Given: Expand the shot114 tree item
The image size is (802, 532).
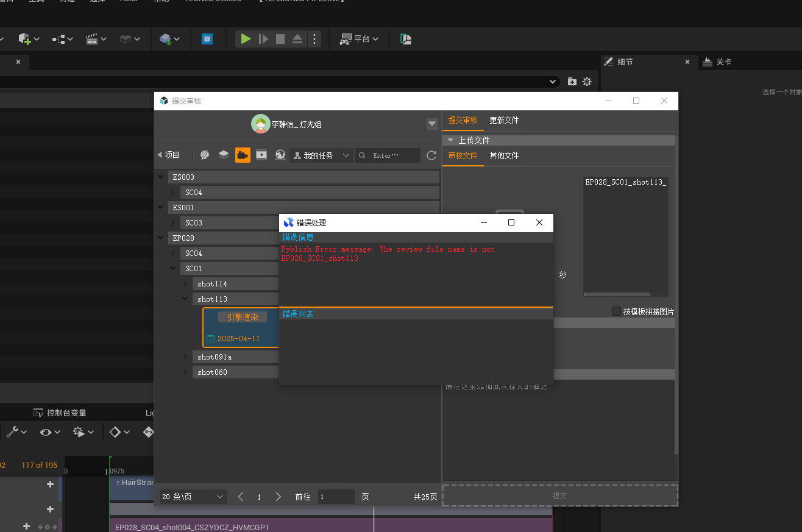Looking at the screenshot, I should 186,284.
